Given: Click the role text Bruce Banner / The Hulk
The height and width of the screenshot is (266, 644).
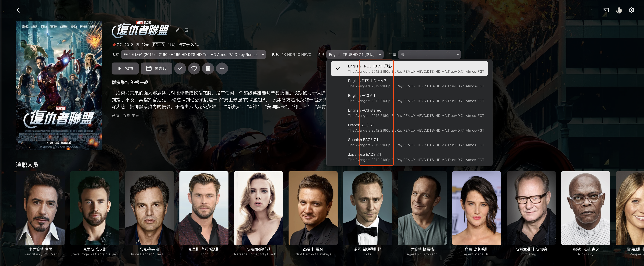Looking at the screenshot, I should click(x=149, y=254).
